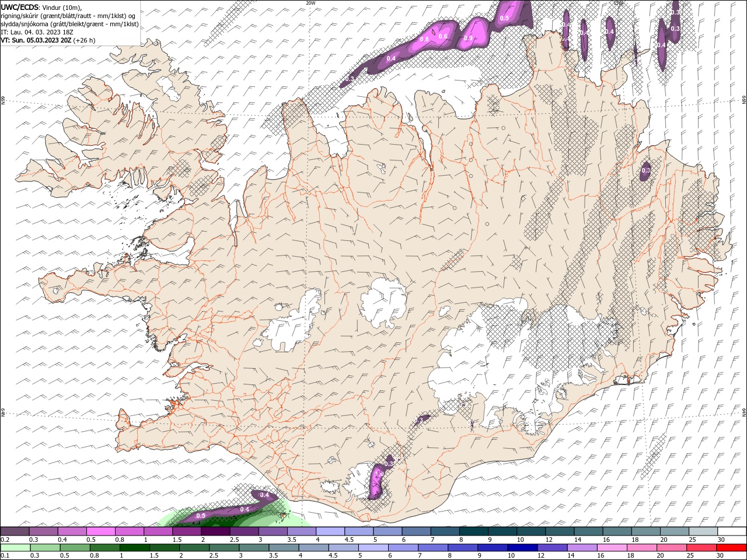The width and height of the screenshot is (747, 560).
Task: Click the 'rigning/skúrir' legend description line
Action: 69,16
